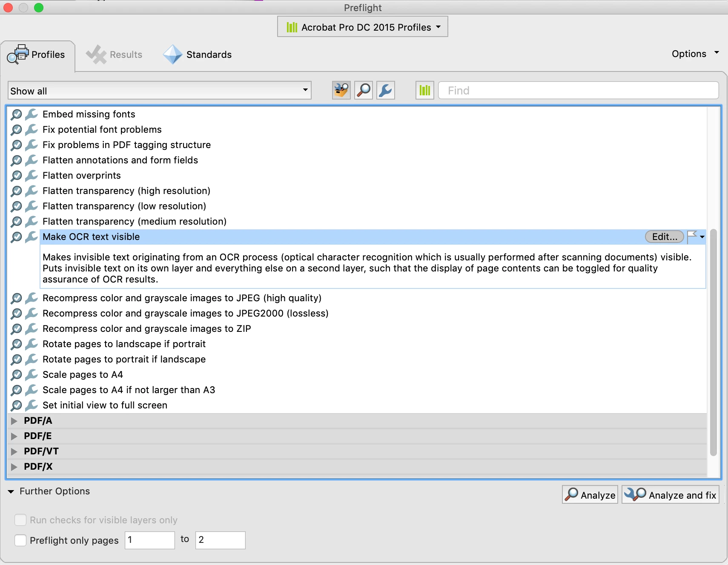728x565 pixels.
Task: Click the wrench icon beside Flatten transparency (low resolution)
Action: click(x=32, y=206)
